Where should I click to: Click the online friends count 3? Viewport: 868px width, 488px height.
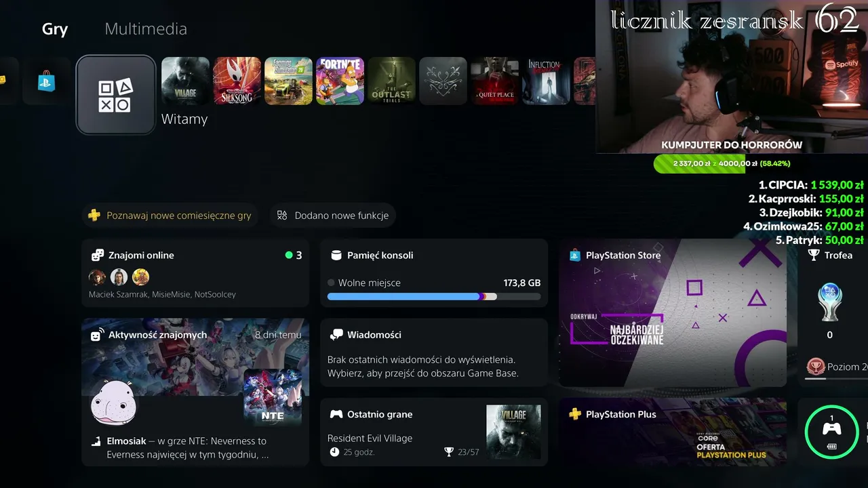pyautogui.click(x=299, y=256)
